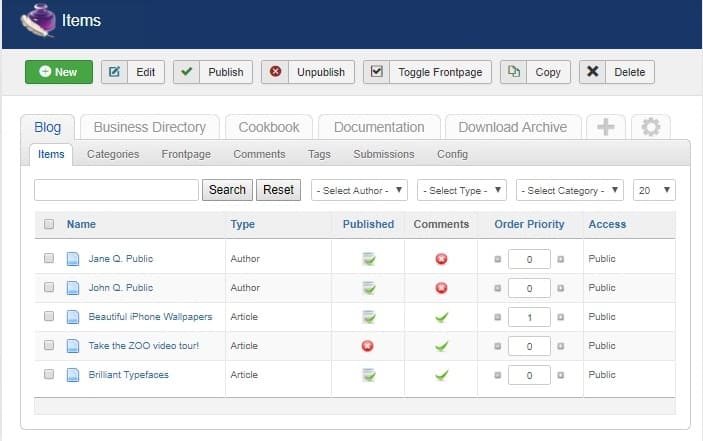
Task: Switch to the Documentation app tab
Action: tap(379, 127)
